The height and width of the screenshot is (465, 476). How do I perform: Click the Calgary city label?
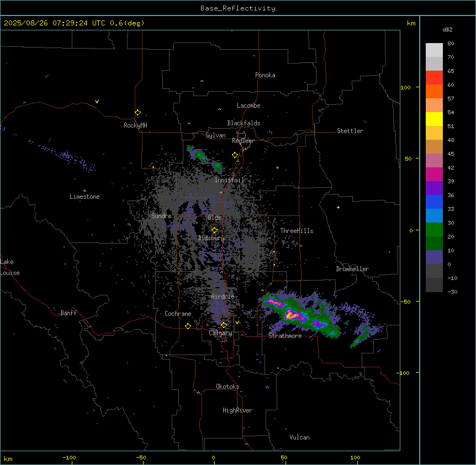(x=220, y=333)
